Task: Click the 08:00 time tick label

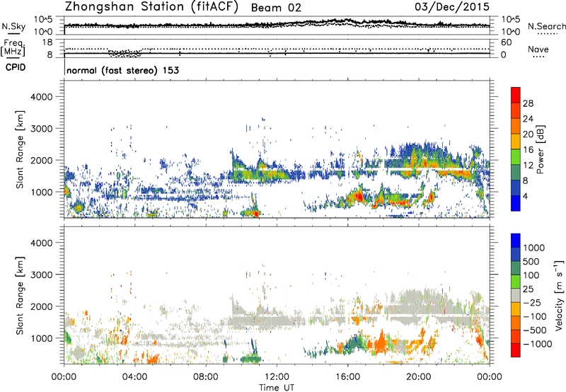Action: tap(206, 377)
